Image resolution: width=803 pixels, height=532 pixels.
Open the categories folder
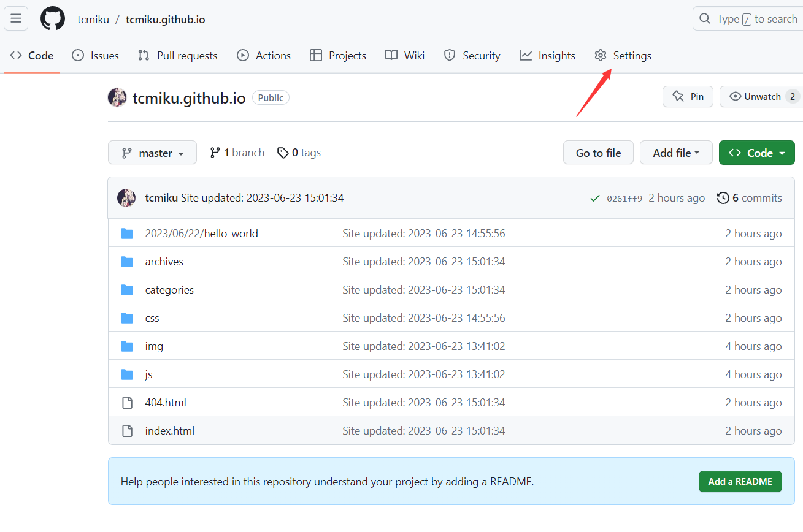(x=169, y=290)
